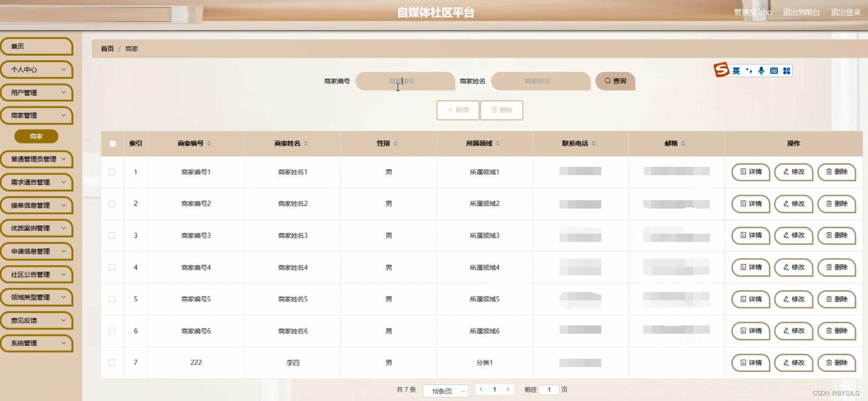Expand the 普通管理员管理 sidebar menu
This screenshot has height=401, width=868.
36,159
